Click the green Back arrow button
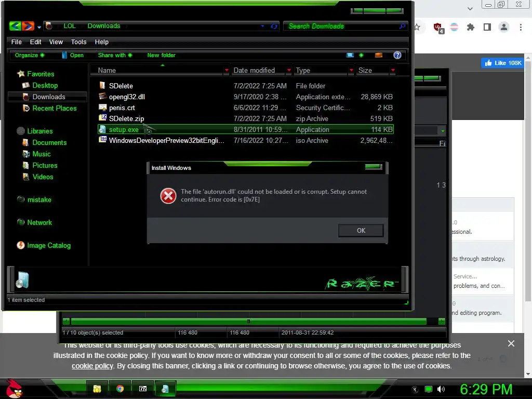532x399 pixels. pyautogui.click(x=15, y=26)
